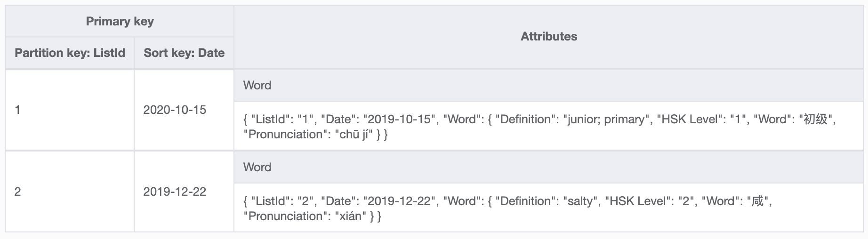Click the Chinese character 咸 in the JSON
868x239 pixels.
[x=757, y=201]
